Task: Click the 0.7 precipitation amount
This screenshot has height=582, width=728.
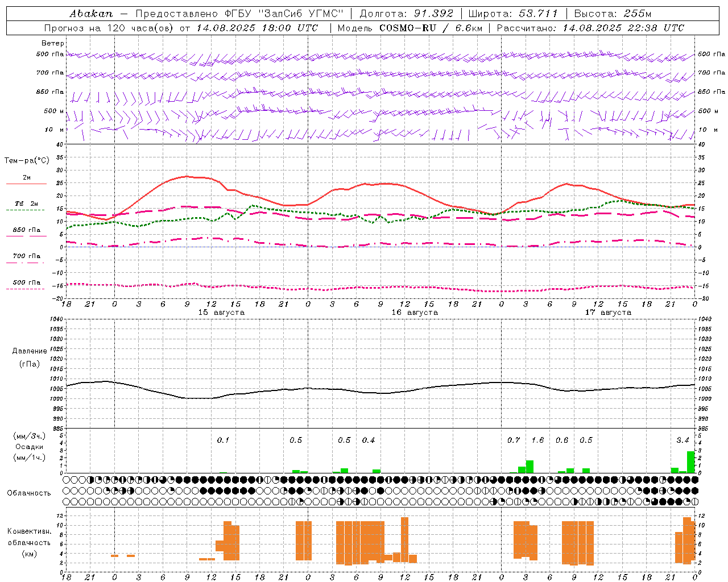Action: (514, 440)
